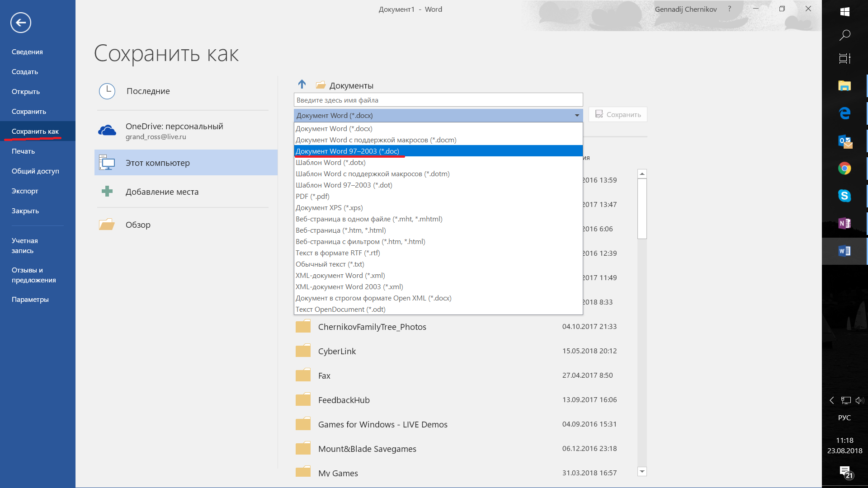Image resolution: width=868 pixels, height=488 pixels.
Task: Open the Экспорт menu item
Action: 38,191
